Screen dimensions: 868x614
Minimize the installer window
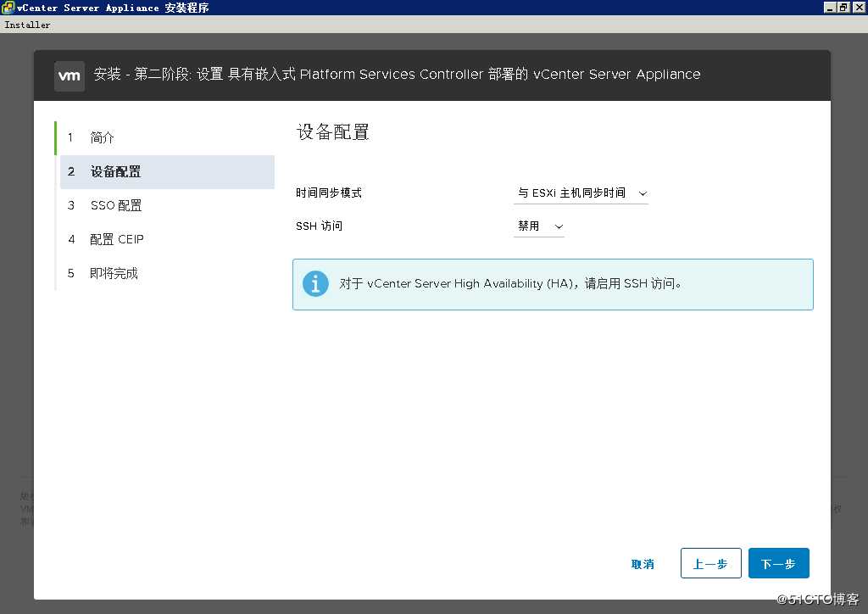(x=829, y=7)
